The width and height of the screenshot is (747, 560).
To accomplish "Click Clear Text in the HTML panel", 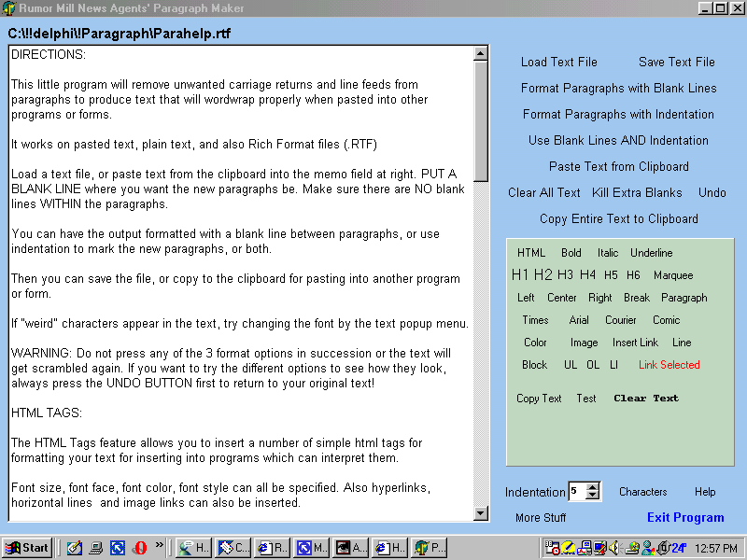I will (646, 399).
